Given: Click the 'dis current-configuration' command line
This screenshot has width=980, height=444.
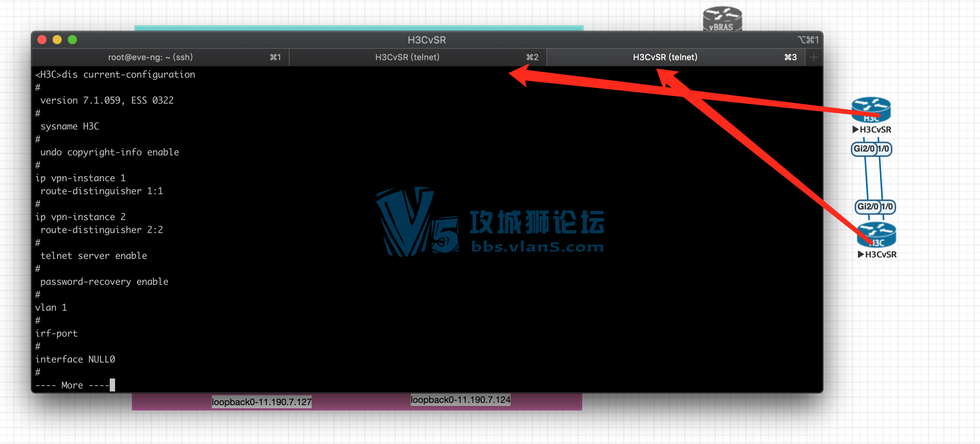Looking at the screenshot, I should pos(115,74).
